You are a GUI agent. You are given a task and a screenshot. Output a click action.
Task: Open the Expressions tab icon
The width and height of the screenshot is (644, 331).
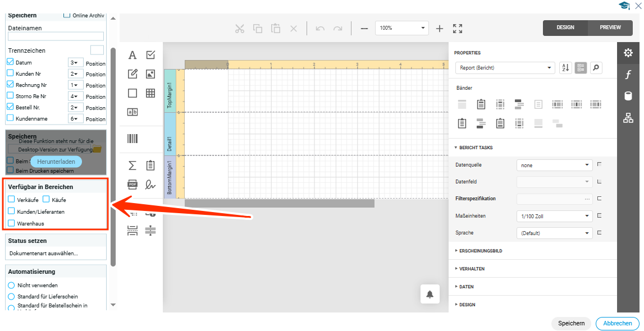pos(628,75)
